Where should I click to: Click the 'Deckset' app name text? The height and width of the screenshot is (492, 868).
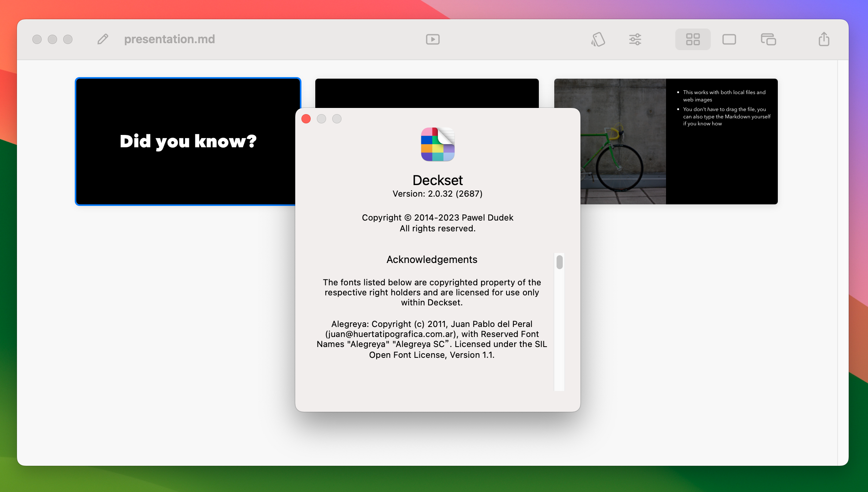coord(437,180)
